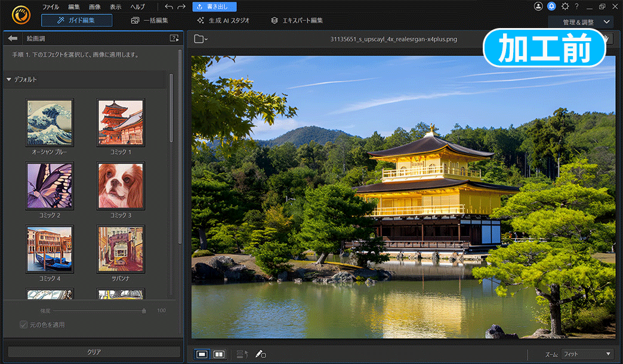Viewport: 623px width, 364px height.
Task: Click the help question mark icon in titlebar
Action: click(576, 6)
